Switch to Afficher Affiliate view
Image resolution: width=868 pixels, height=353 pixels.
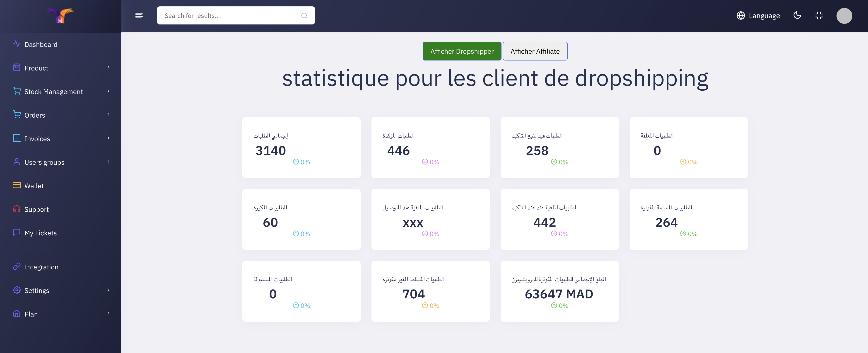click(x=535, y=51)
